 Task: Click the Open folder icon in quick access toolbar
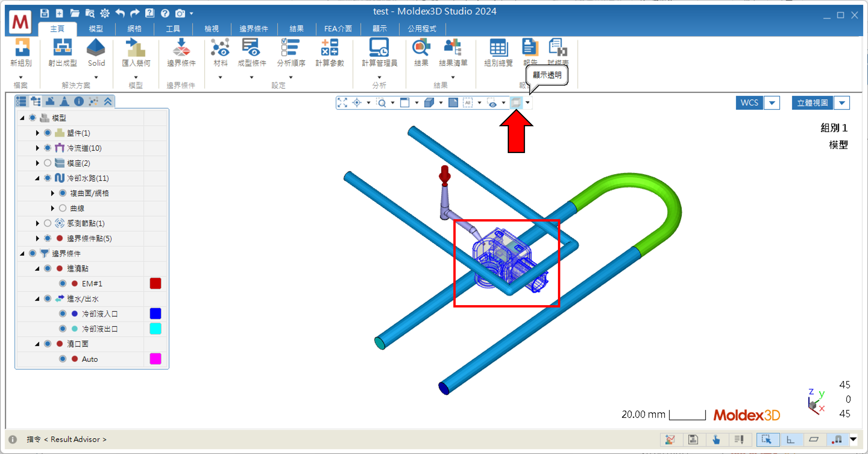click(75, 13)
